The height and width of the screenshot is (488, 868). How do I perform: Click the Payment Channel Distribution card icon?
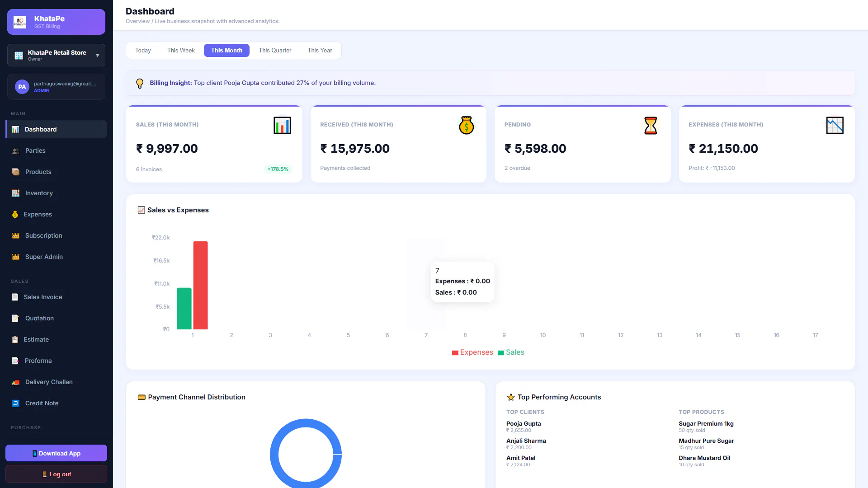(x=142, y=397)
